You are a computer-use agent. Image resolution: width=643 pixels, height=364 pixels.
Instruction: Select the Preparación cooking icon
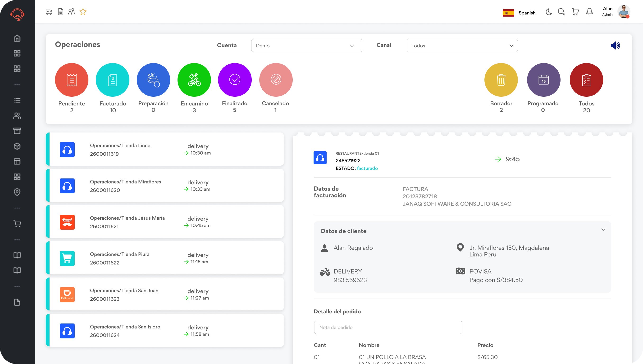click(153, 80)
